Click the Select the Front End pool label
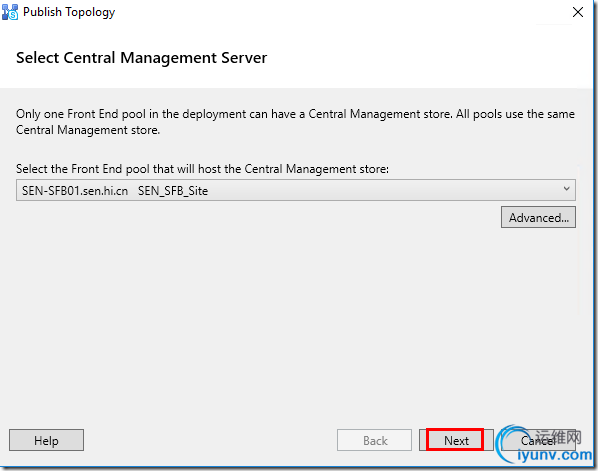 (202, 169)
